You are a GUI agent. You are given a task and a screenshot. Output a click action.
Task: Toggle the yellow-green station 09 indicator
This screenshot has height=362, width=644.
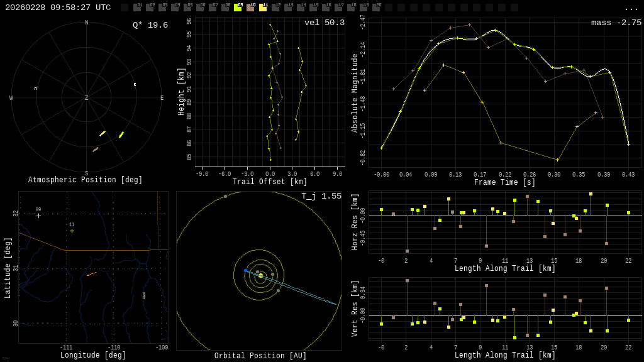click(238, 8)
